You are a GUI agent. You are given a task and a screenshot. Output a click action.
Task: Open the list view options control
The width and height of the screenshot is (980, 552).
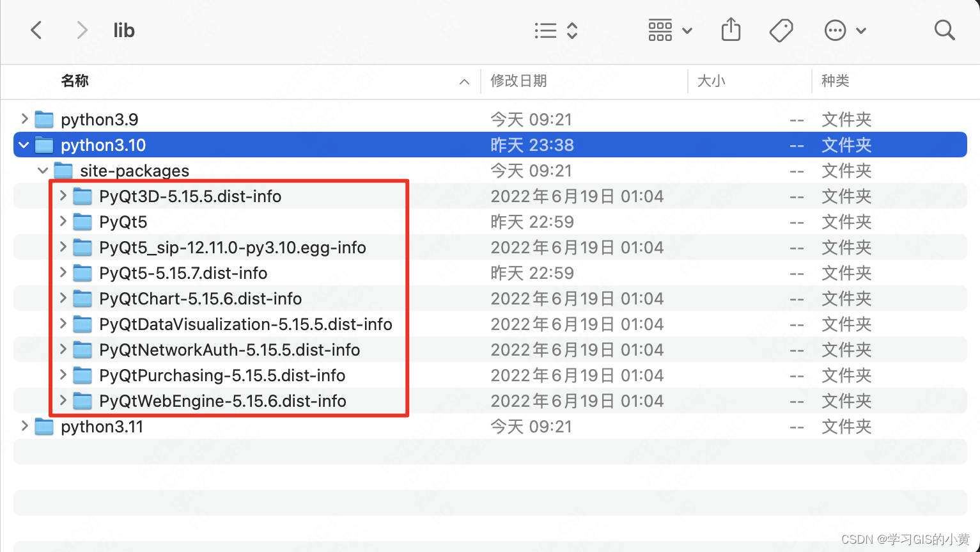tap(556, 30)
